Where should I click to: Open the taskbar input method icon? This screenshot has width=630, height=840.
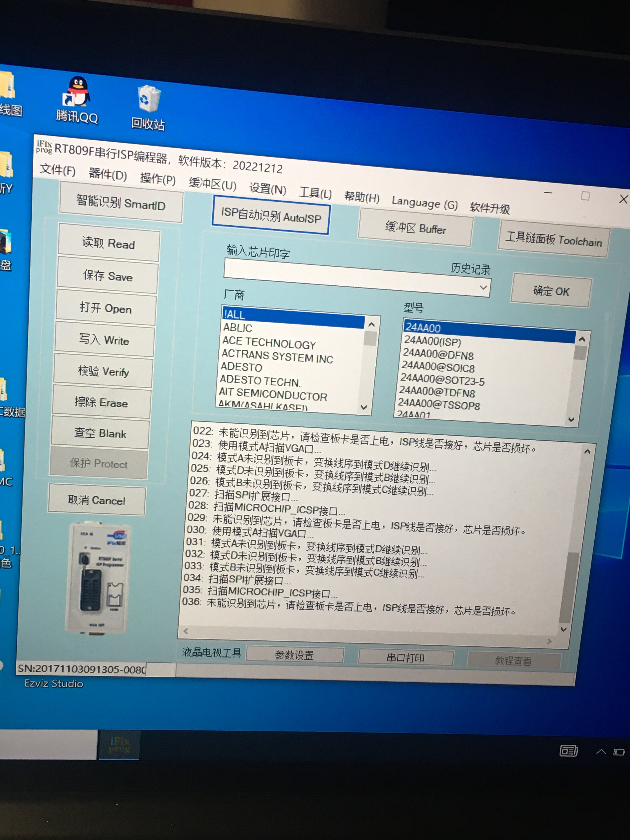[569, 750]
